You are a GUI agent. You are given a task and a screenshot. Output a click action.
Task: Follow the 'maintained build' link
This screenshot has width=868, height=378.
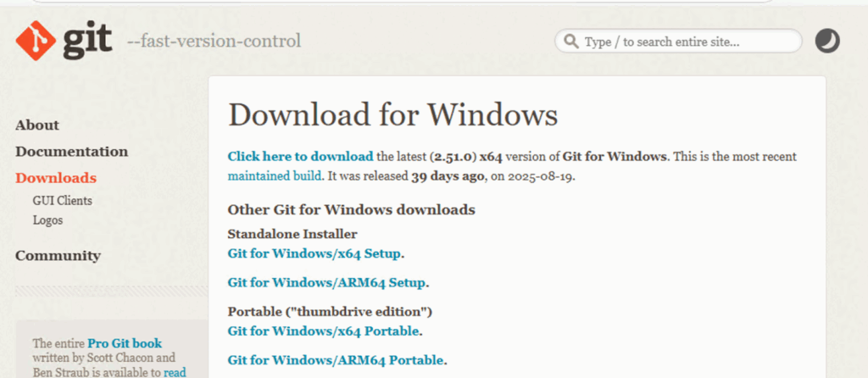tap(275, 176)
